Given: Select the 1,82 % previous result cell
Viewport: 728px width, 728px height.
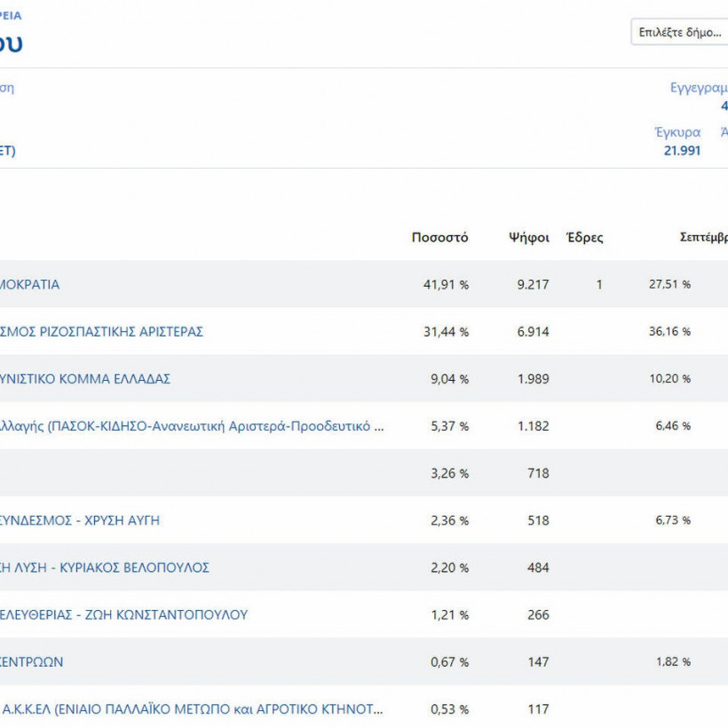Looking at the screenshot, I should (x=673, y=661).
